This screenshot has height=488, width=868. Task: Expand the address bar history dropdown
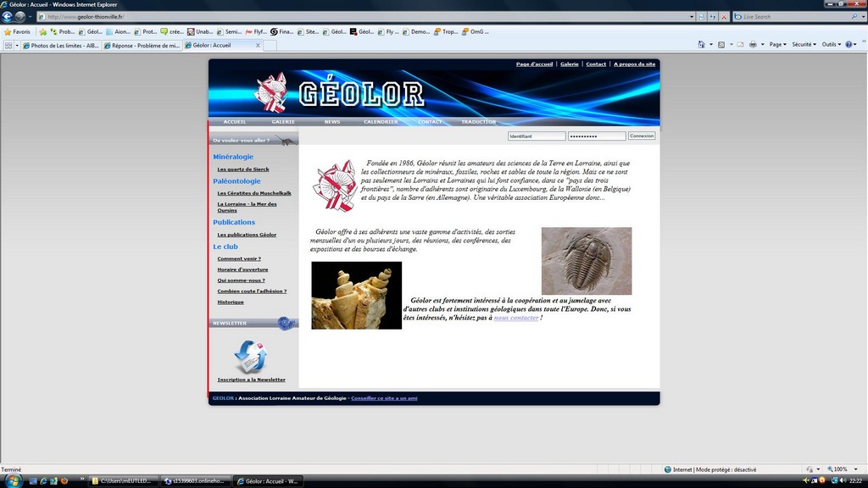[x=692, y=17]
